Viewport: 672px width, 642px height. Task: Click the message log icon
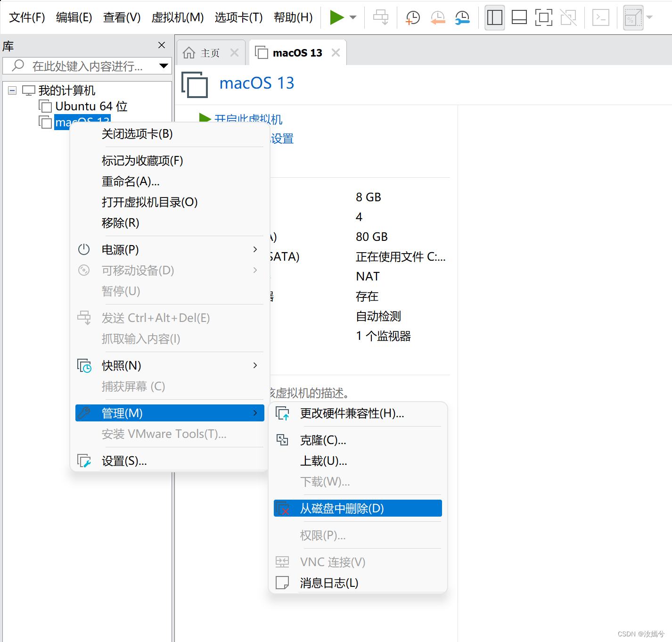pos(282,583)
